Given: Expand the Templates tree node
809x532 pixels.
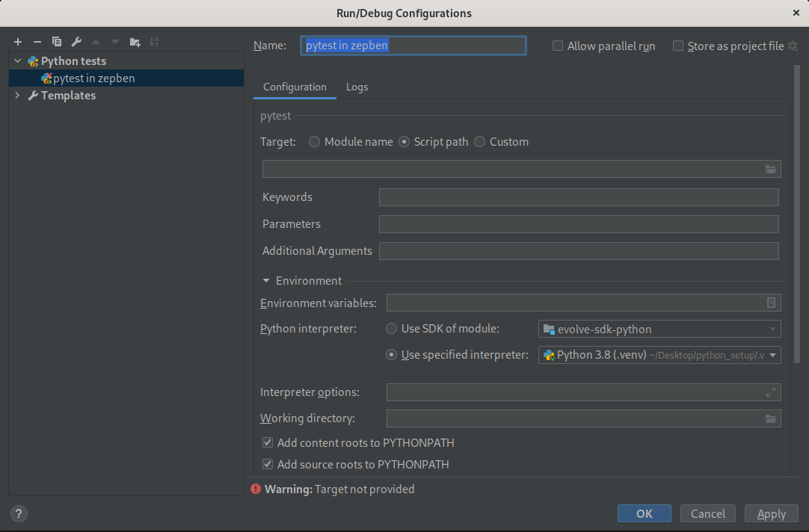Looking at the screenshot, I should (x=18, y=96).
